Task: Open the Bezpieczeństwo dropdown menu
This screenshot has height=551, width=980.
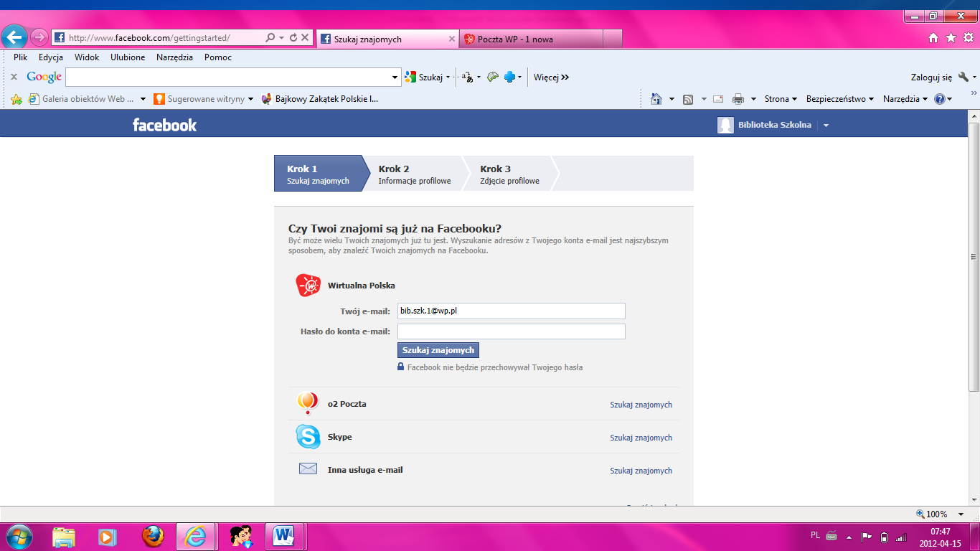Action: click(840, 99)
